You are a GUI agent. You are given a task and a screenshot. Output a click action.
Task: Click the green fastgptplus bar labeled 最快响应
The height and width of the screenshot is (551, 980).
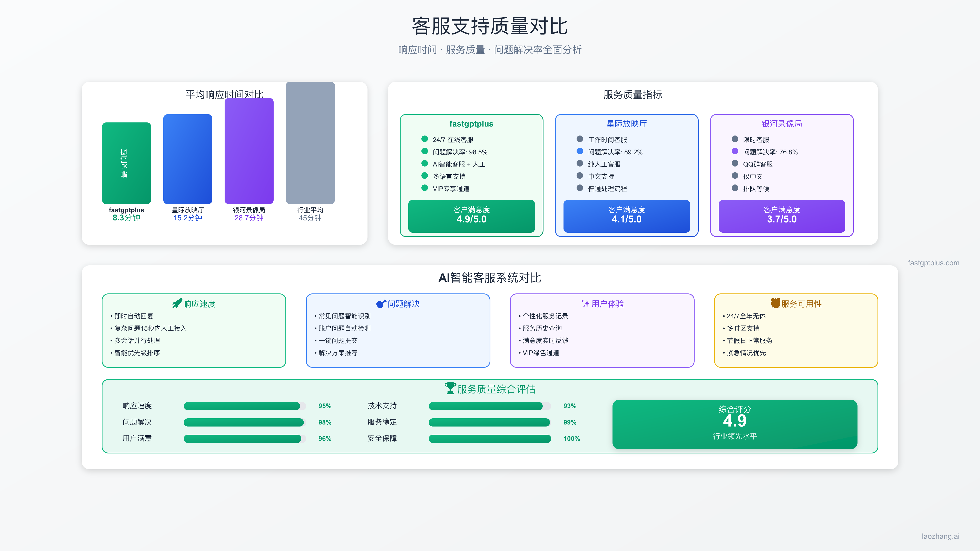126,163
